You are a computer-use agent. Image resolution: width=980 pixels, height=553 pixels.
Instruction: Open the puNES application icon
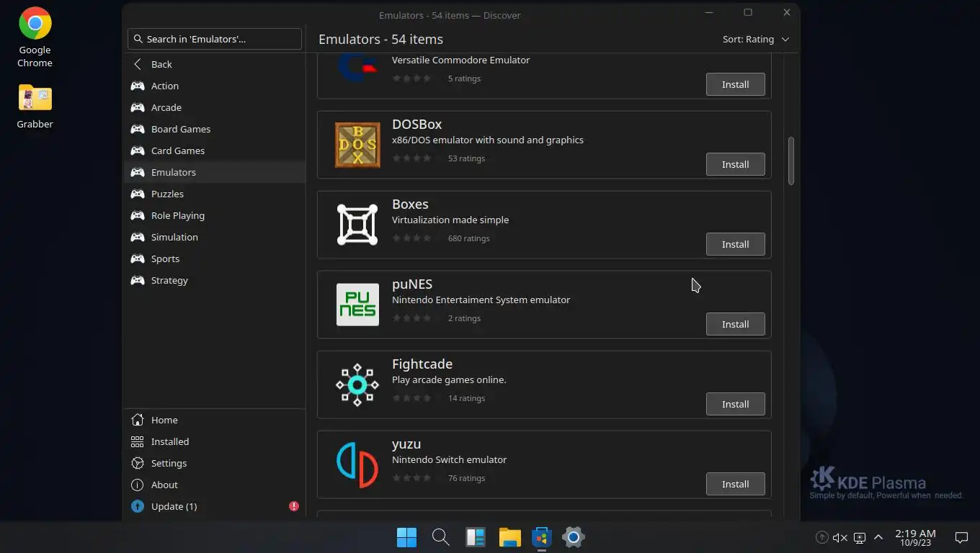tap(357, 305)
